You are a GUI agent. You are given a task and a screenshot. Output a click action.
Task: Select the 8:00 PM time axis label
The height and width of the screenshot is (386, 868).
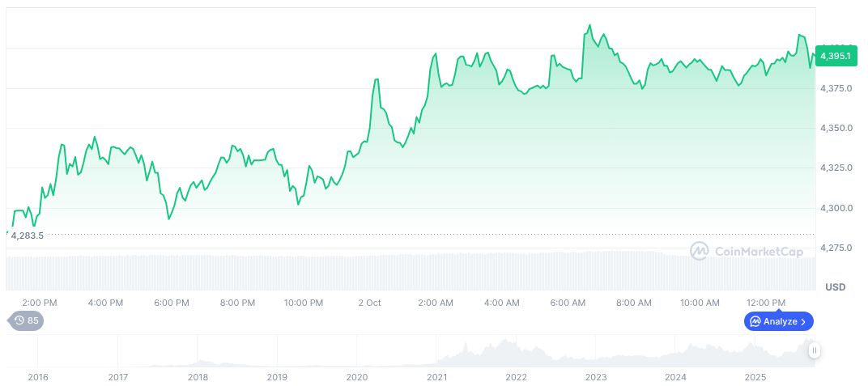coord(237,303)
